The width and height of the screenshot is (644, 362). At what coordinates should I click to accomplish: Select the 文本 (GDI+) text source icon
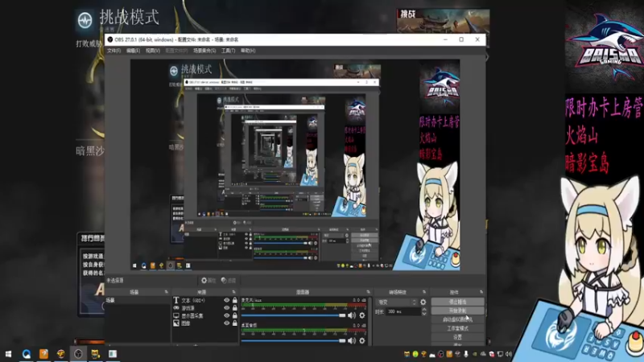coord(176,300)
